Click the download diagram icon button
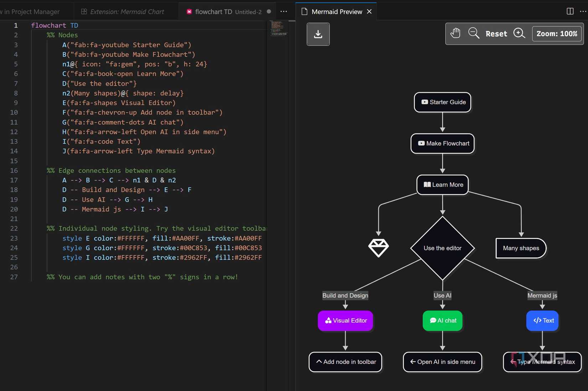 tap(318, 34)
